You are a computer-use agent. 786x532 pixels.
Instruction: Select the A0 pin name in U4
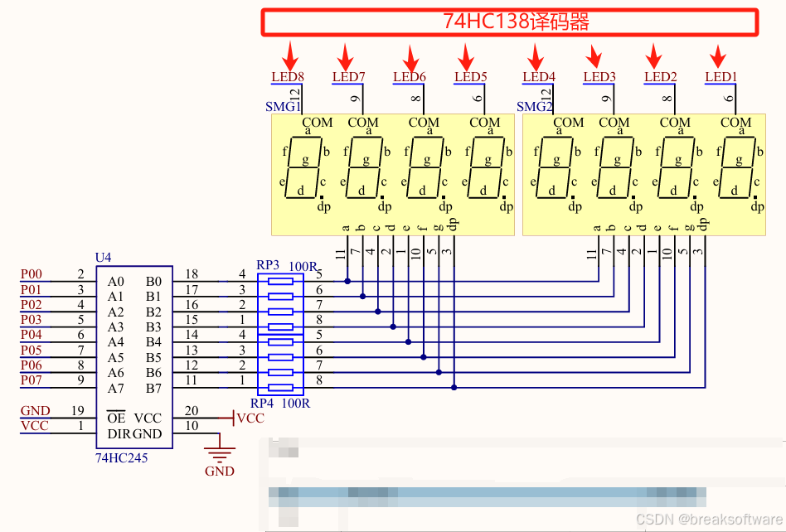click(x=116, y=282)
